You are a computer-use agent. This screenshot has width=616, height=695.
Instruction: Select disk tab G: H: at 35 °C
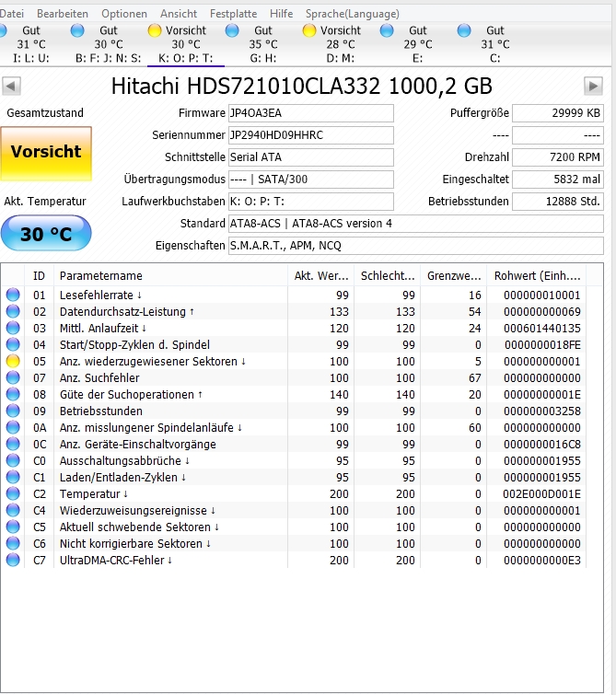coord(263,44)
